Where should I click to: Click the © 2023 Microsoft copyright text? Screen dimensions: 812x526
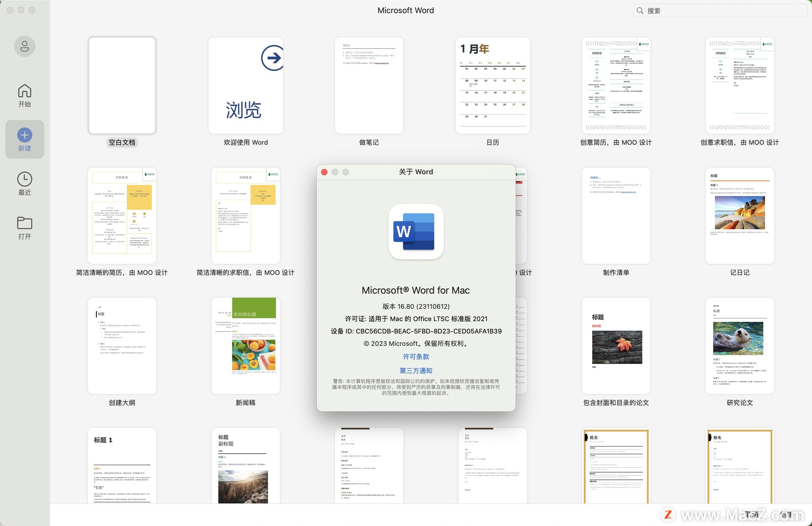[x=416, y=344]
